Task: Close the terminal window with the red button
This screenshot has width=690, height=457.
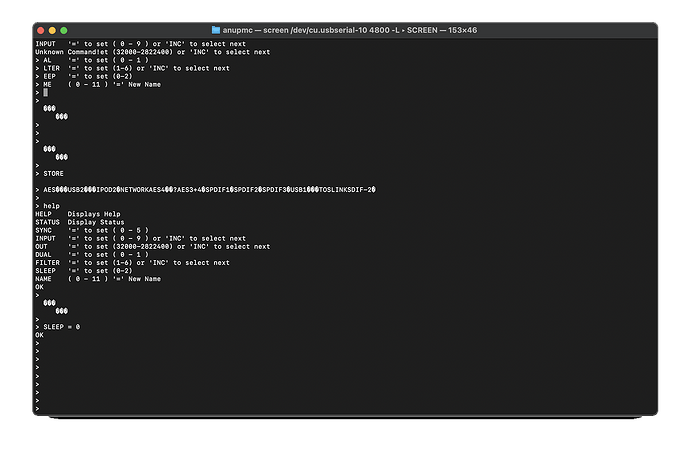Action: coord(40,30)
